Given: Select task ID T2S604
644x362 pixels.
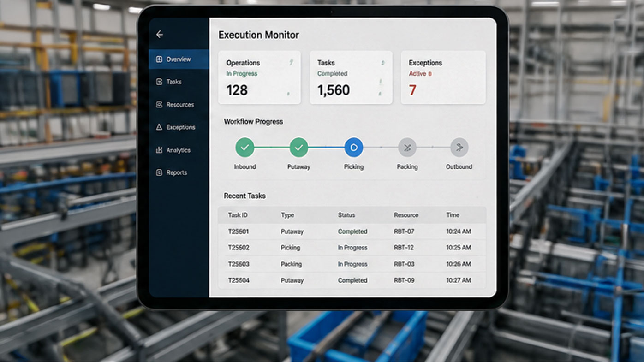Looking at the screenshot, I should pos(239,280).
